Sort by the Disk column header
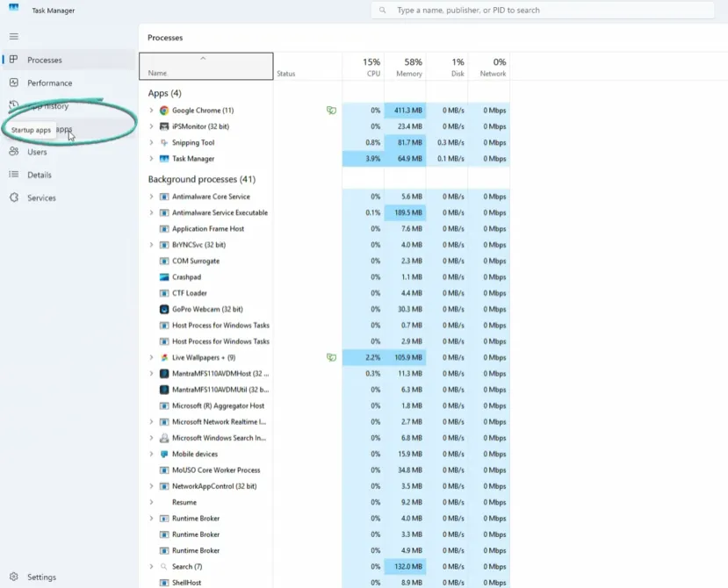The width and height of the screenshot is (728, 588). [447, 66]
